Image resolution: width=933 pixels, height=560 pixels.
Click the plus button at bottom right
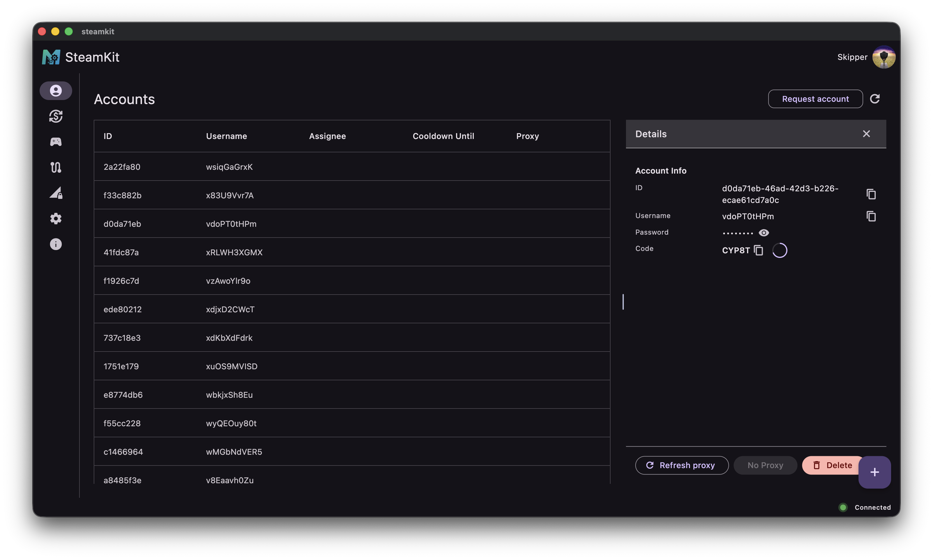tap(875, 472)
